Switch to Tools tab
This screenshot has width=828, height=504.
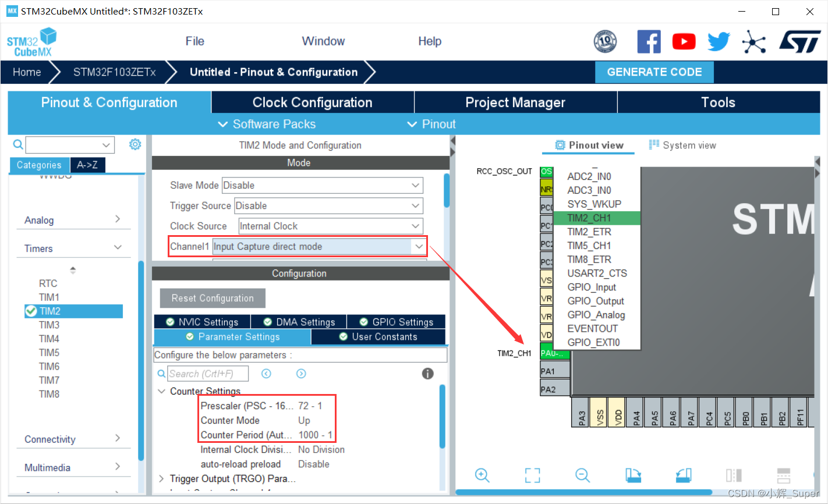719,102
